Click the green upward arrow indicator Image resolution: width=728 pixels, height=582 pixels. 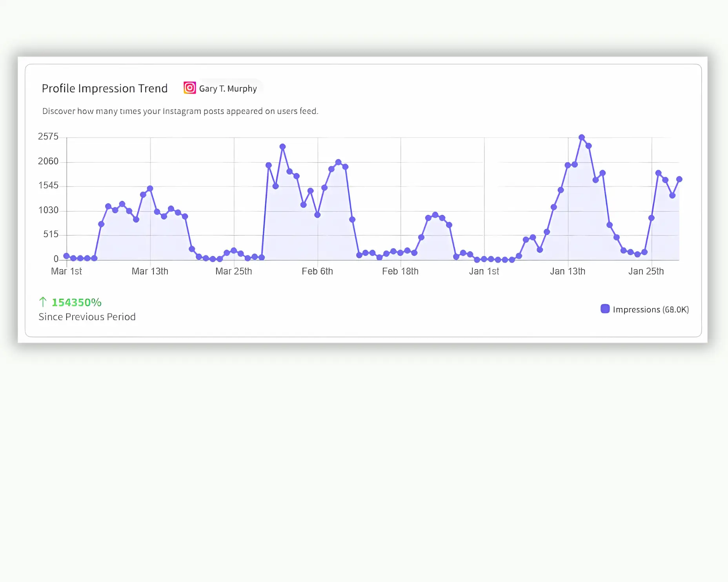pos(43,302)
